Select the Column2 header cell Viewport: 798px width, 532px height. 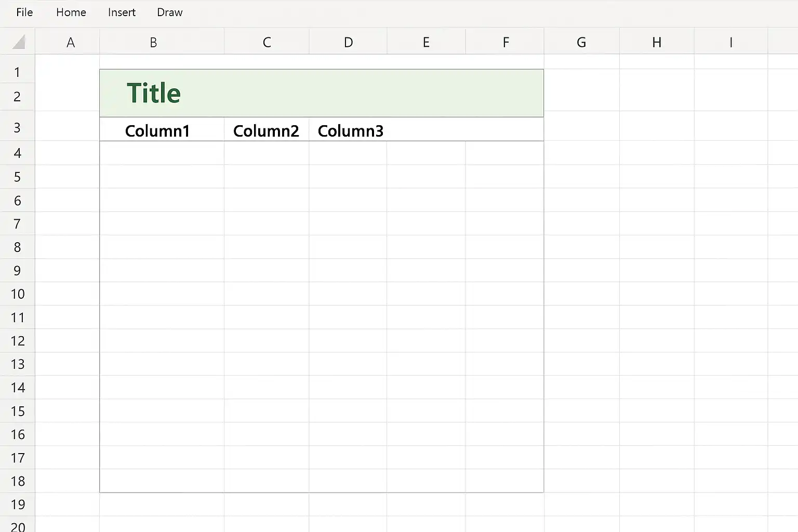[x=267, y=129]
